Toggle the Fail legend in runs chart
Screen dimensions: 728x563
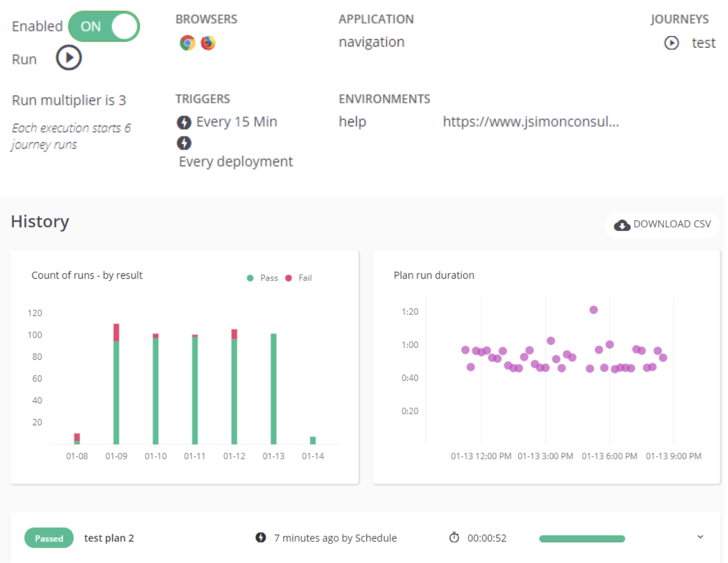(x=300, y=278)
